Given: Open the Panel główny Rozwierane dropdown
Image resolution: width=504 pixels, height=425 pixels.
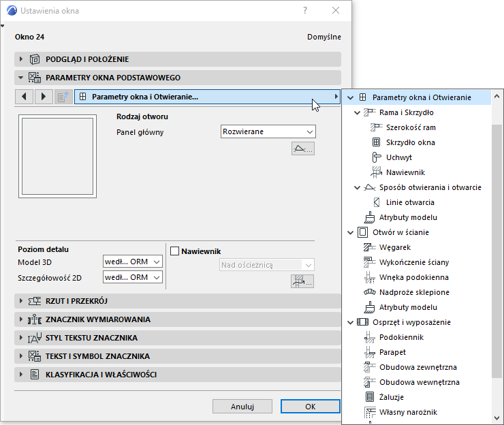Looking at the screenshot, I should (x=268, y=131).
